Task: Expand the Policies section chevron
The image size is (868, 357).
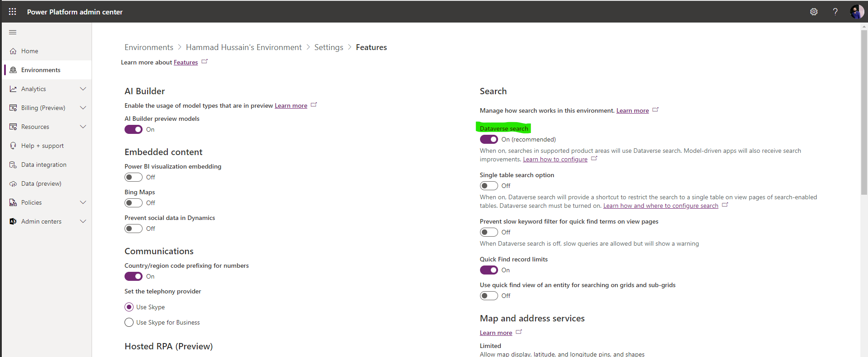Action: 83,202
